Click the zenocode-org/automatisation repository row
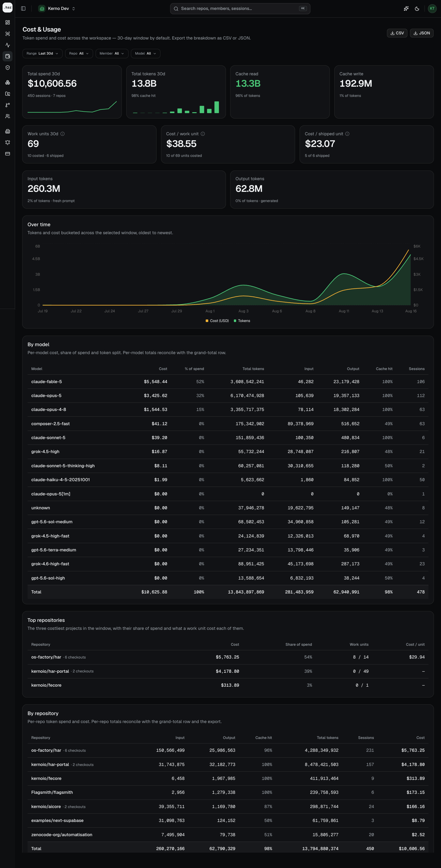 click(228, 835)
